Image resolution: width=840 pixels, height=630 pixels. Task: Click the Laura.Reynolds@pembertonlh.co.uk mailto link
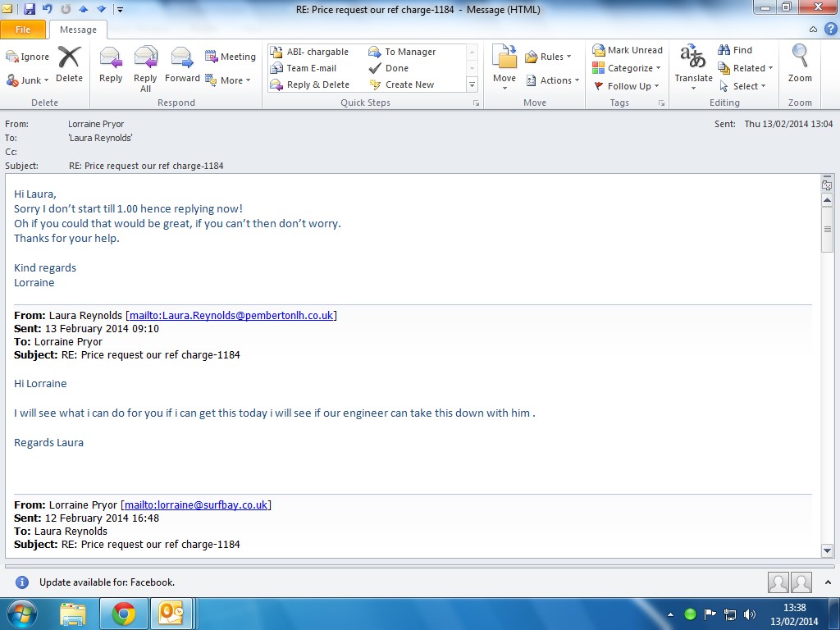pos(231,316)
